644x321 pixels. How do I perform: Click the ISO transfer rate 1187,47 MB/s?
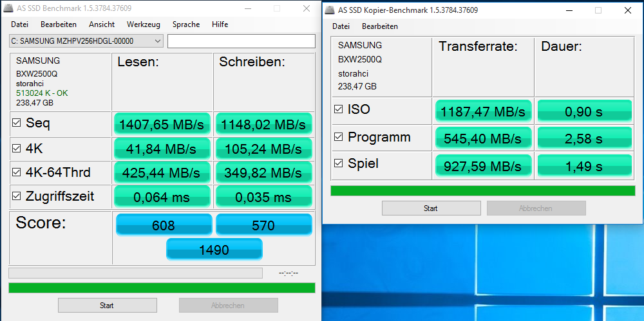click(484, 111)
